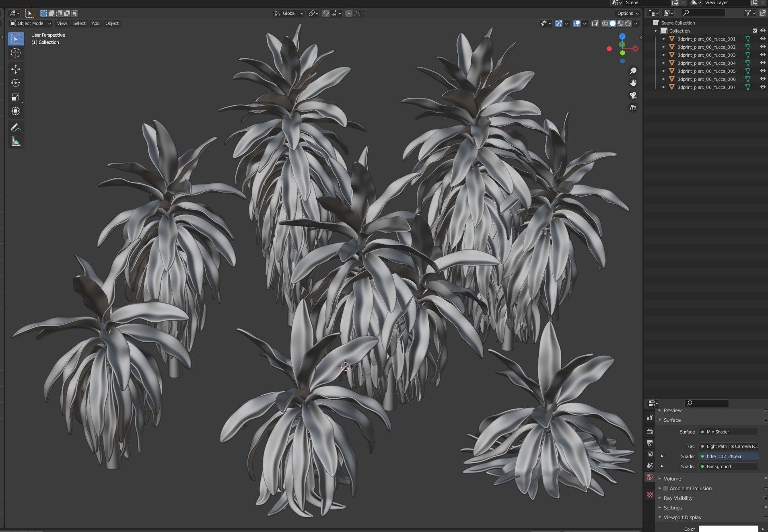Collapse the Collection tree in the outliner
The width and height of the screenshot is (768, 532).
(x=656, y=31)
